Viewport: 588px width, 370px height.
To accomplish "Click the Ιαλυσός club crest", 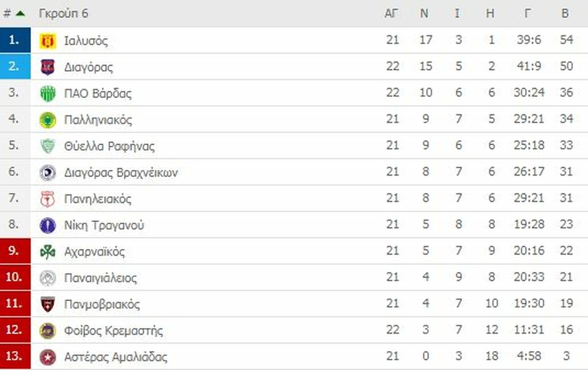I will click(48, 40).
